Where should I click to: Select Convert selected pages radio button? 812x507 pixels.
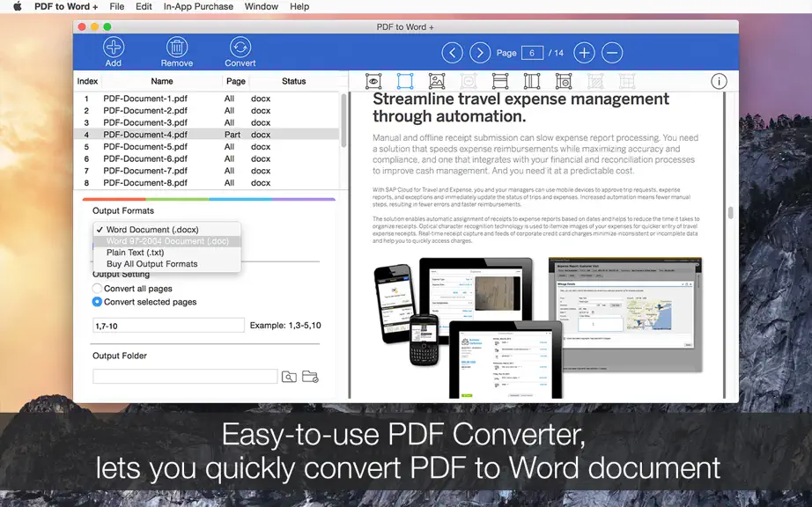tap(97, 302)
